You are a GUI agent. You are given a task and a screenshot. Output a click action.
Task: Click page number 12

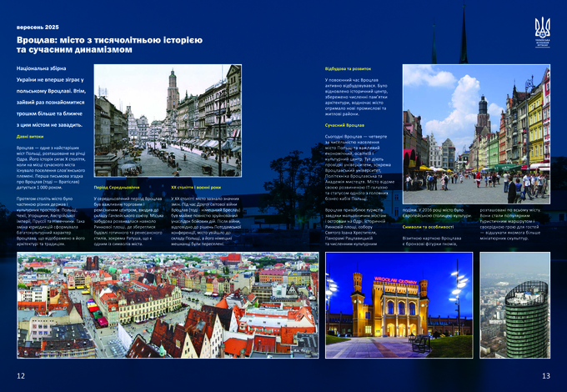click(x=21, y=376)
